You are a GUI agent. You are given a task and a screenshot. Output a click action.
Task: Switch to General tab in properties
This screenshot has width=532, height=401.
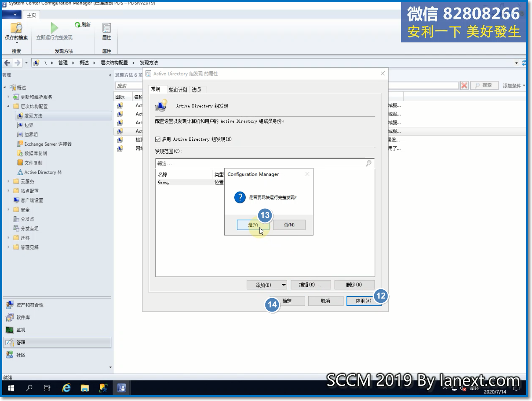(156, 89)
